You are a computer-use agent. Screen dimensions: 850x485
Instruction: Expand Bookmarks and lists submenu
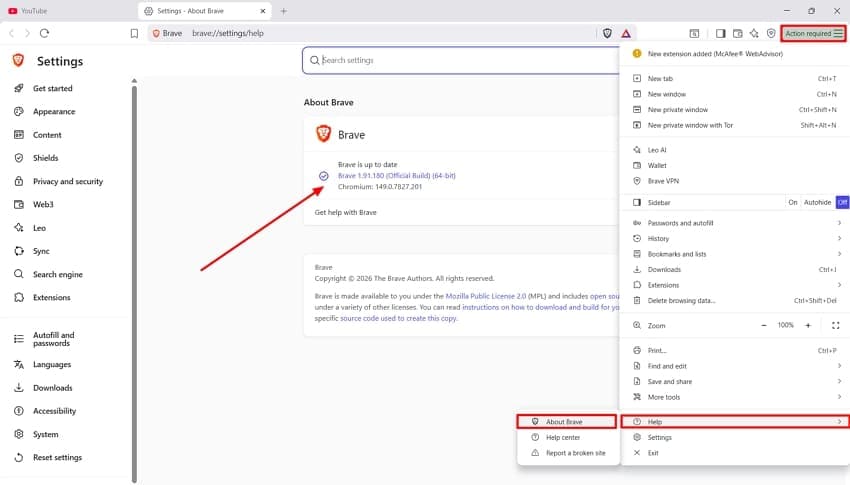[735, 254]
